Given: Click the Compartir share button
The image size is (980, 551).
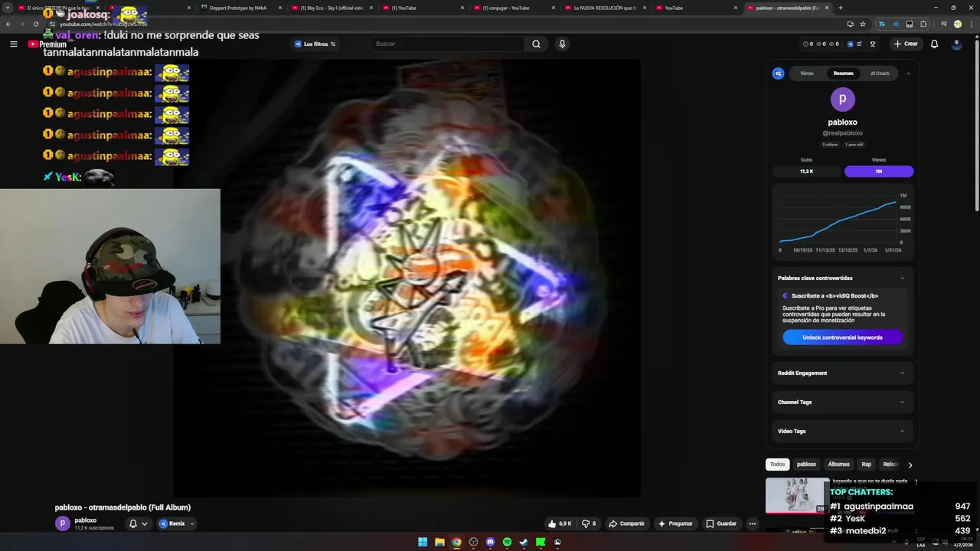Looking at the screenshot, I should click(626, 523).
